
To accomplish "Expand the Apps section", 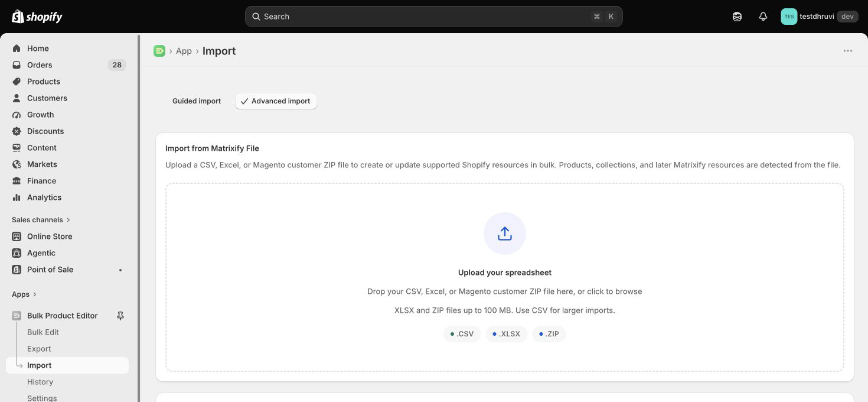I will (x=24, y=294).
